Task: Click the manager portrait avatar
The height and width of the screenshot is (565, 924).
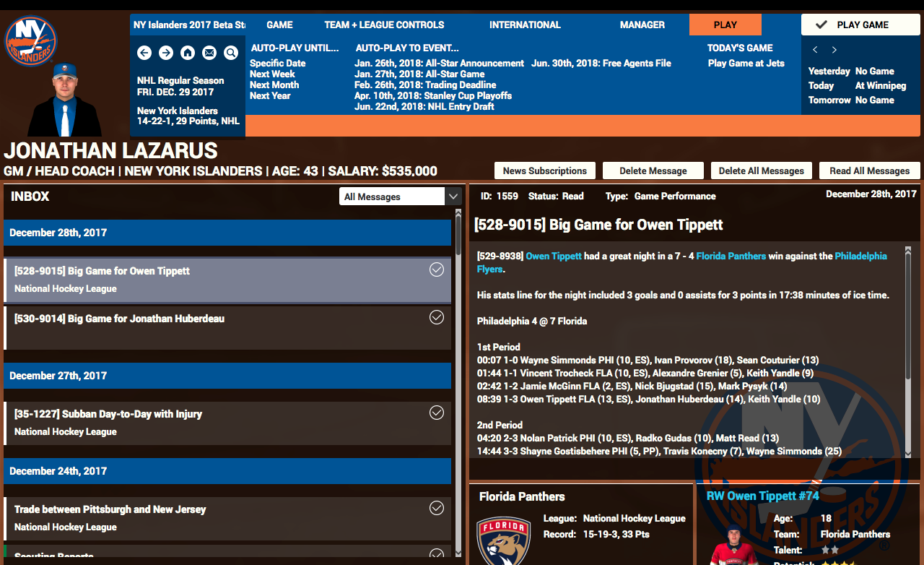Action: click(65, 100)
